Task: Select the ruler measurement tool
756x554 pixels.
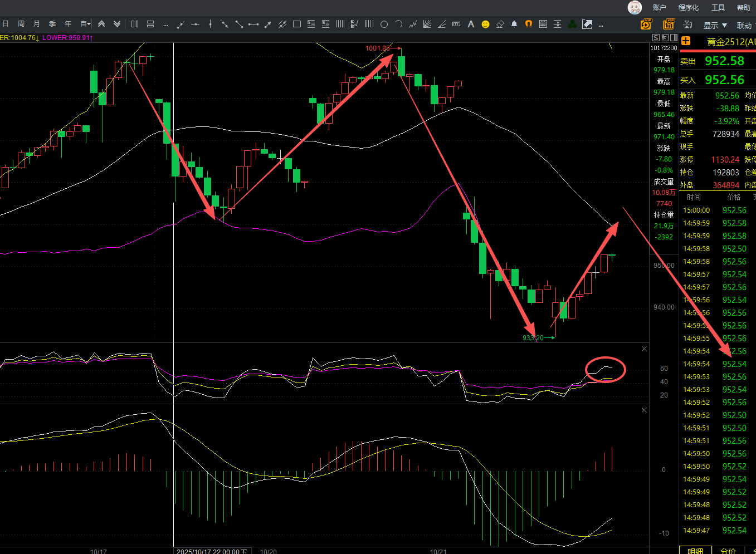Action: click(x=456, y=24)
